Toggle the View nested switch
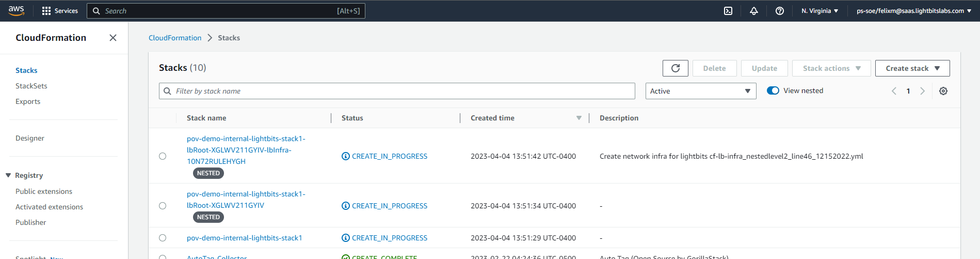The image size is (980, 259). click(773, 90)
